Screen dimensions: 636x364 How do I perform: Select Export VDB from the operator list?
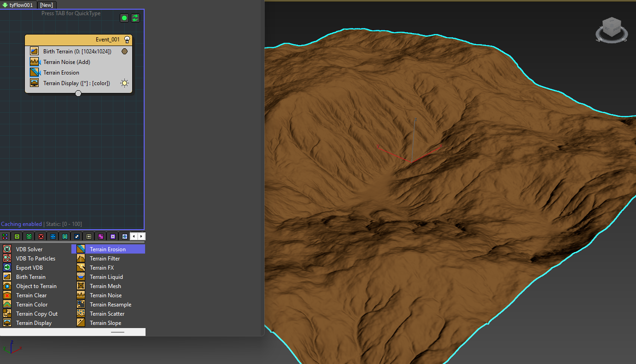pos(29,267)
